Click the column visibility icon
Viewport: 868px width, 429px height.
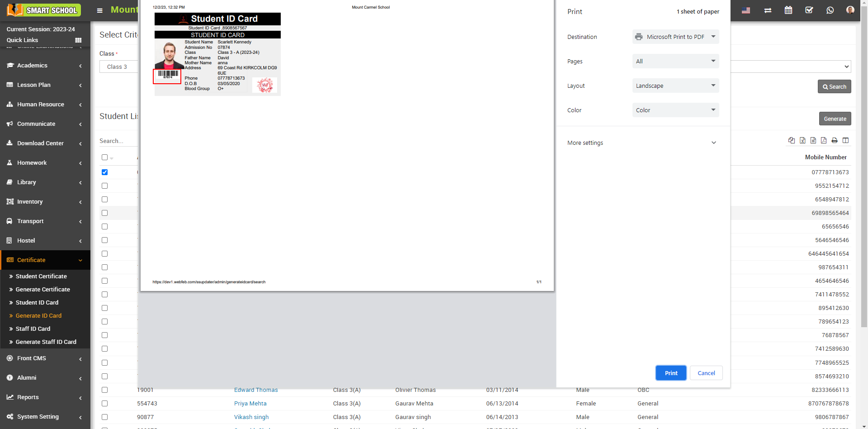[845, 140]
